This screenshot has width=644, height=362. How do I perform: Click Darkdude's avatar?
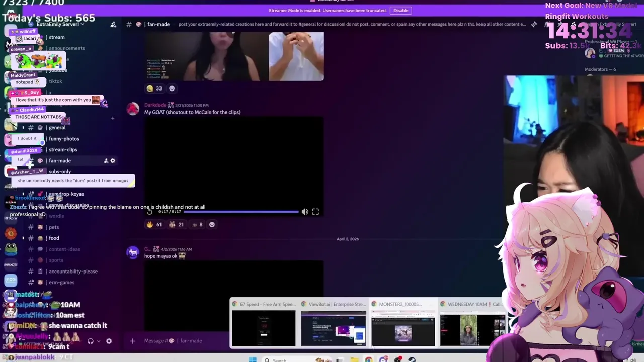(133, 109)
